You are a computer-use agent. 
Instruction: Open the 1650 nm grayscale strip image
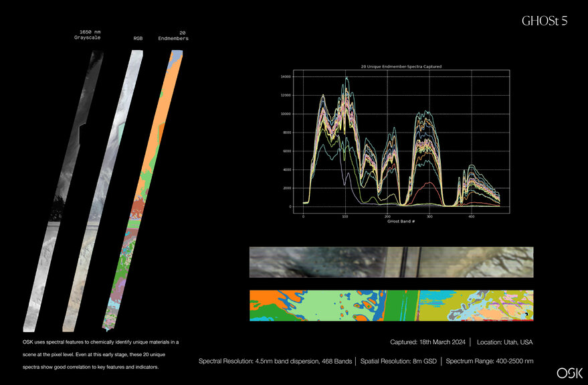63,191
